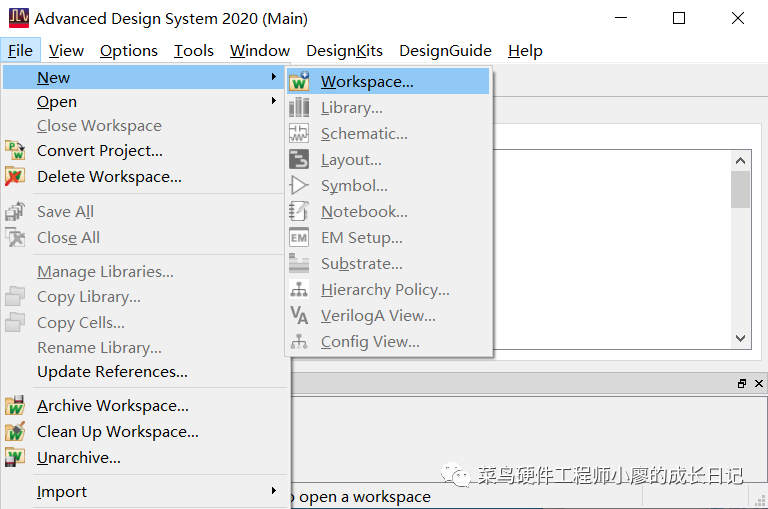Screen dimensions: 768x509
Task: Click the Layout icon in New submenu
Action: 299,159
